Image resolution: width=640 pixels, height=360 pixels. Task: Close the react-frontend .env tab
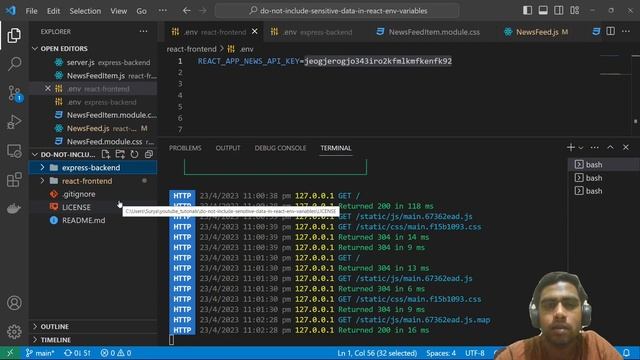click(x=255, y=31)
